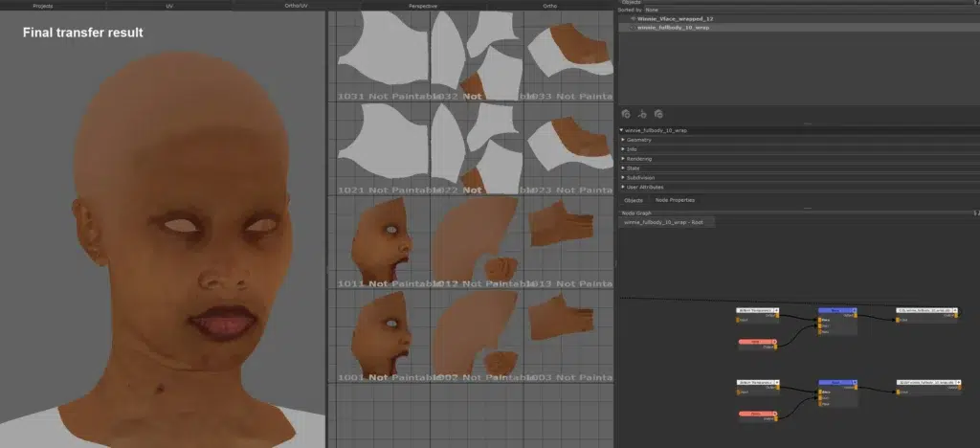Image resolution: width=980 pixels, height=448 pixels.
Task: Switch to the Ortho view tab
Action: tap(550, 6)
